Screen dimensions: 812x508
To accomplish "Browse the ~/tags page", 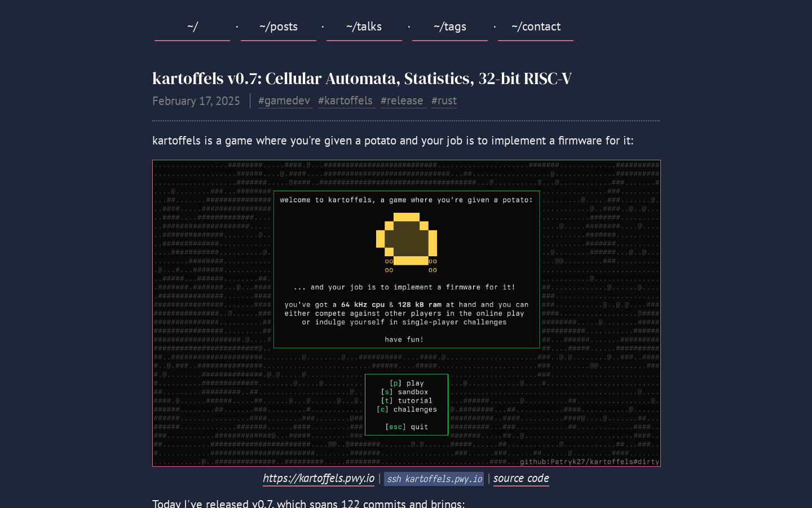I will [450, 27].
